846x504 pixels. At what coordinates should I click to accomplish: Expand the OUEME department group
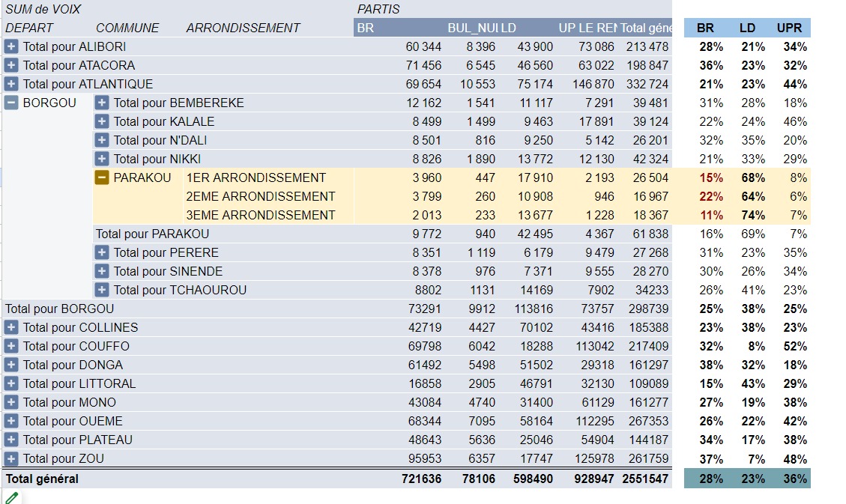(11, 421)
